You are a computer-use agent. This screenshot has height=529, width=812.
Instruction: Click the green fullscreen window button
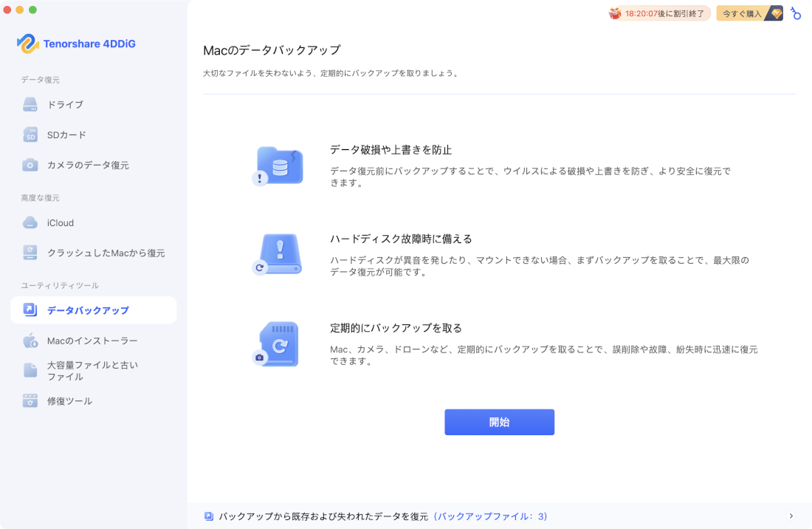click(x=32, y=10)
